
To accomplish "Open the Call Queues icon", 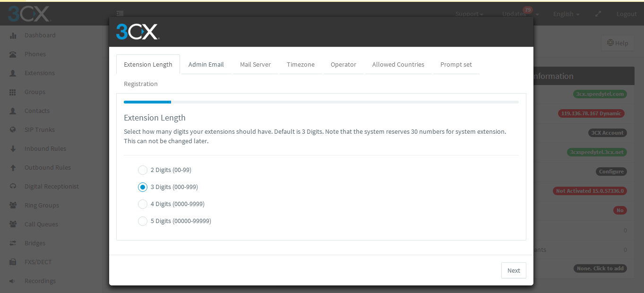I will 13,224.
